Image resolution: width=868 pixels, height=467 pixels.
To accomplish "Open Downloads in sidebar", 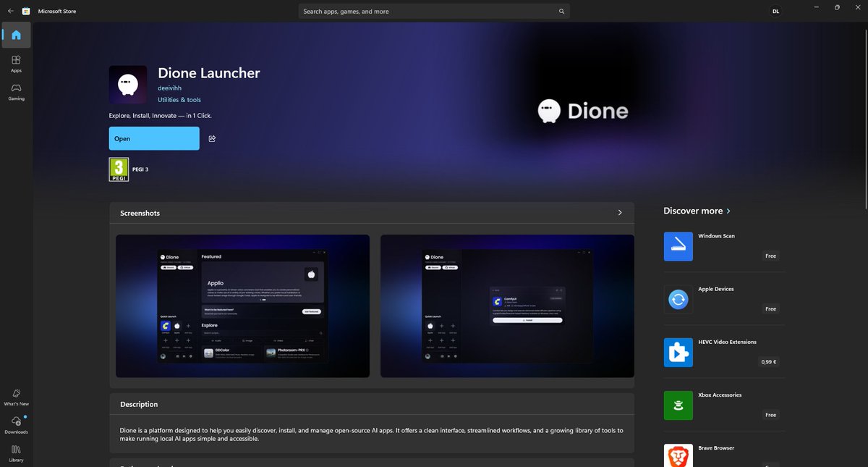I will (x=16, y=425).
